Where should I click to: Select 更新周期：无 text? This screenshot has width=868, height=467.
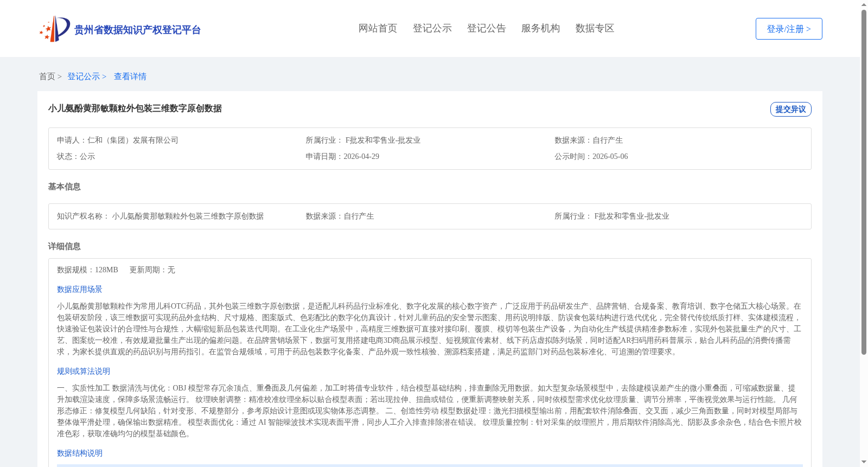coord(152,270)
